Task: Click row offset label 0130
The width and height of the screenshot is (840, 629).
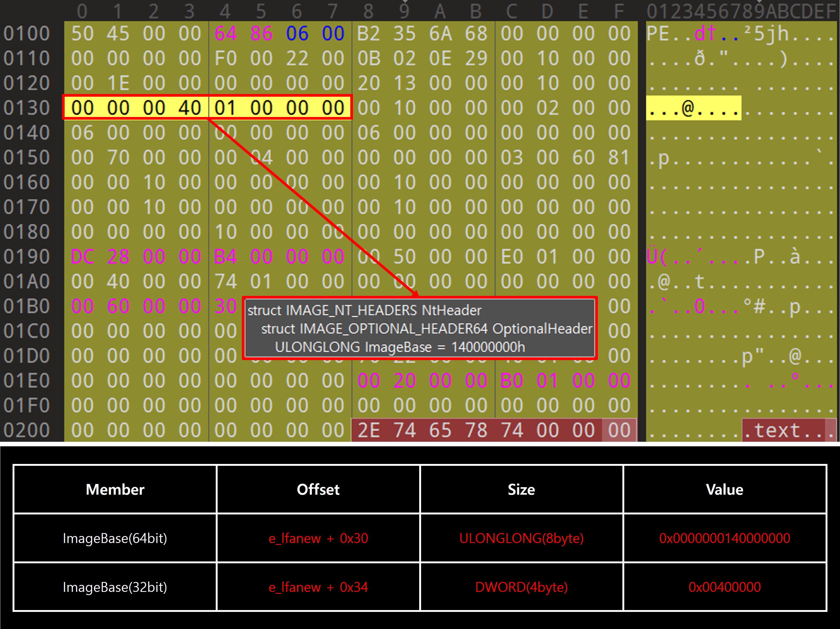Action: [27, 108]
